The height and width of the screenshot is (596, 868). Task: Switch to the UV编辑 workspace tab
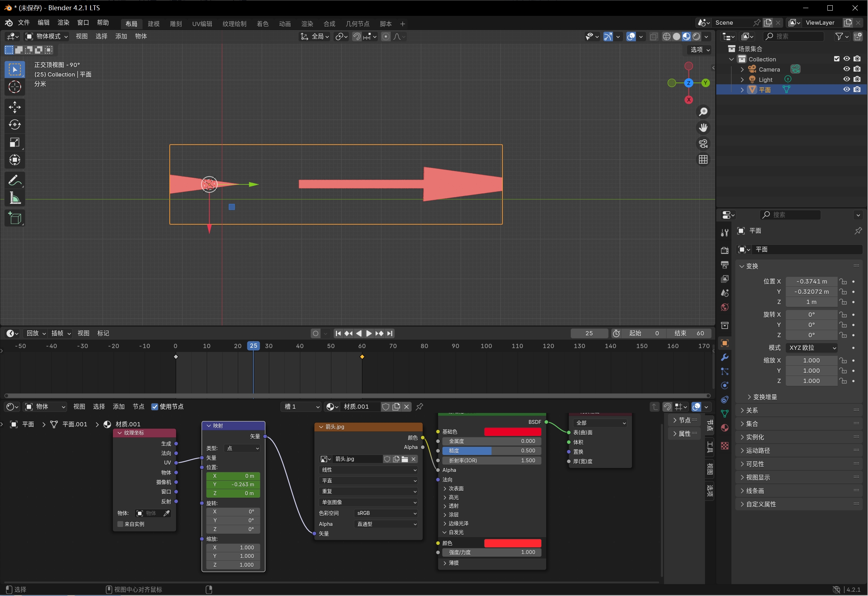202,24
